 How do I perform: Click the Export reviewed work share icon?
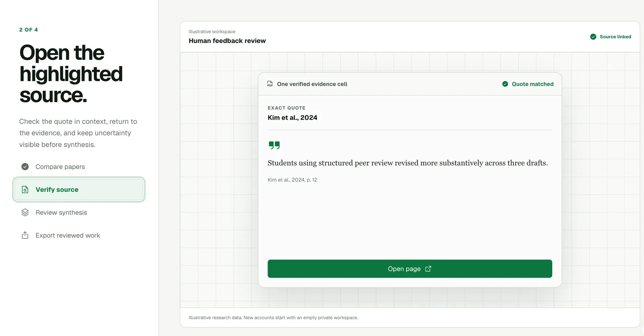point(25,235)
